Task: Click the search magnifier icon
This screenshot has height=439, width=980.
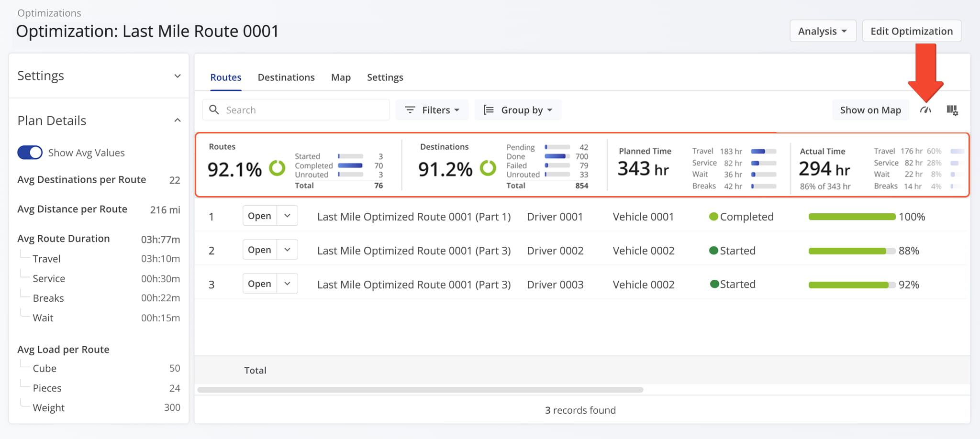Action: [214, 110]
